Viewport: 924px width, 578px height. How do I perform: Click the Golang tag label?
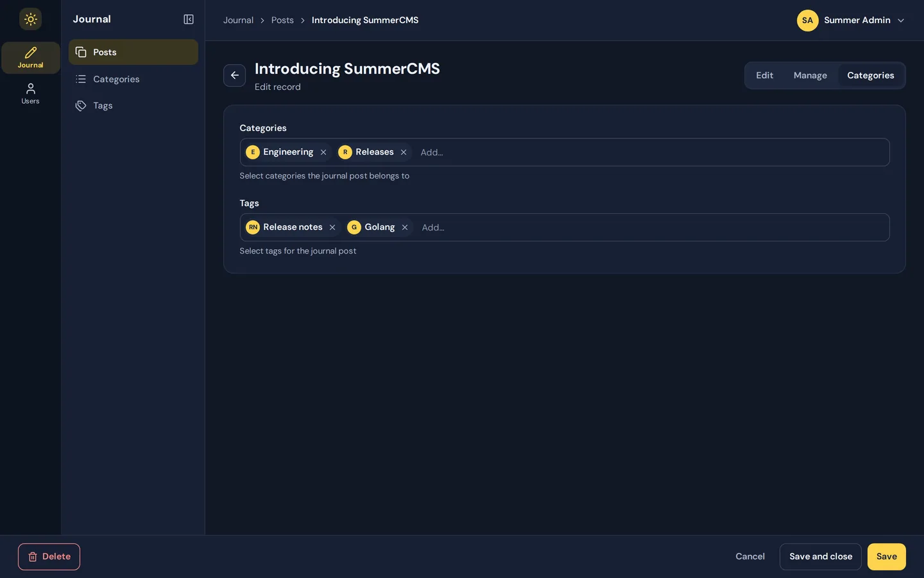point(380,227)
